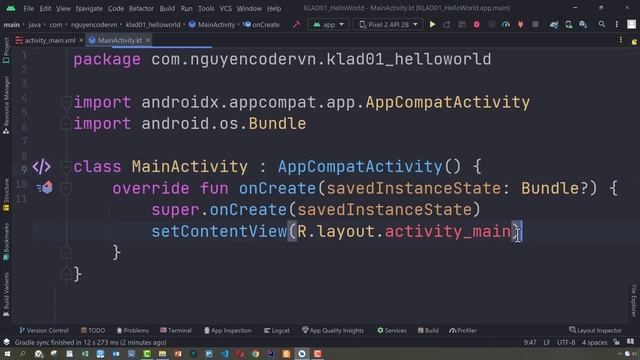The image size is (640, 360).
Task: Open the Layout Inspector tool window
Action: [x=595, y=330]
